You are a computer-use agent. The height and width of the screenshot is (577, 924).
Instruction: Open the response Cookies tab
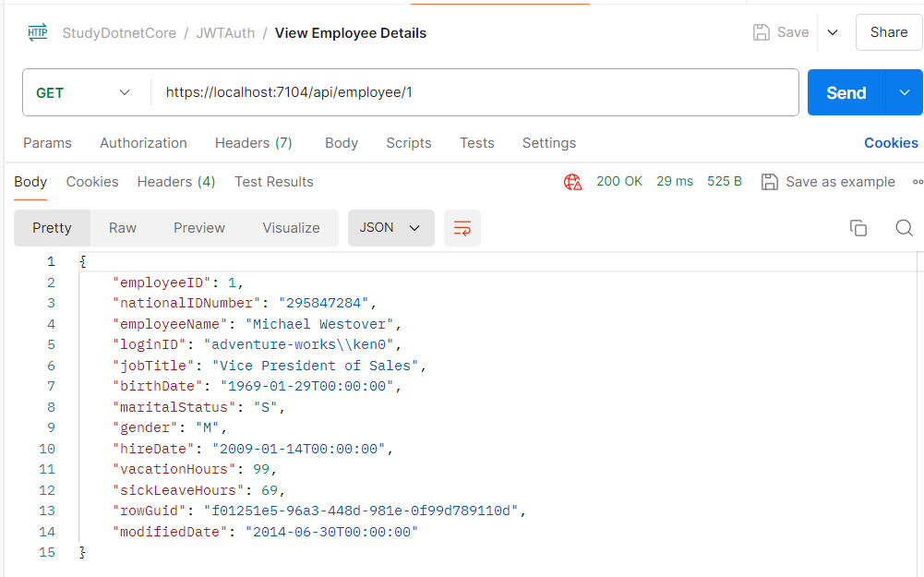92,182
